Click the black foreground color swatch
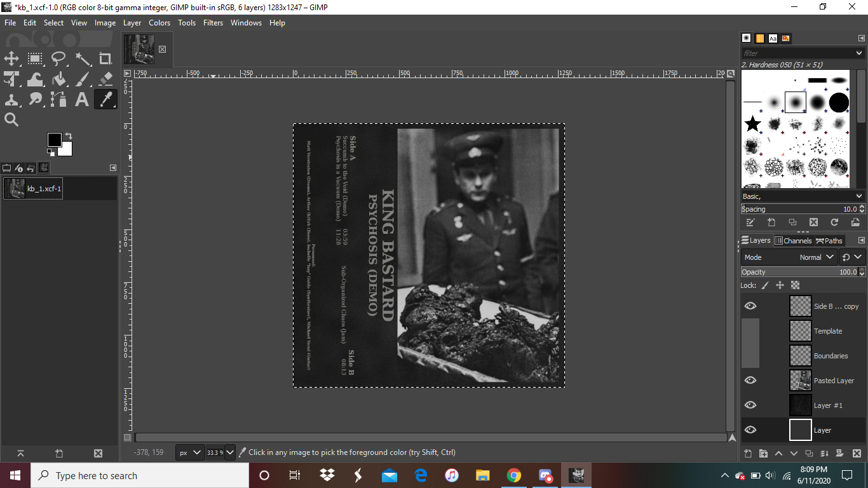 (55, 140)
